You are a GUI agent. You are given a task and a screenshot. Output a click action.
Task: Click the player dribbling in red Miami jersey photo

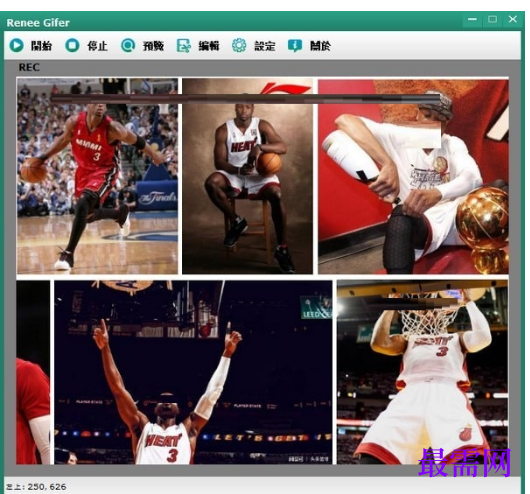click(97, 176)
